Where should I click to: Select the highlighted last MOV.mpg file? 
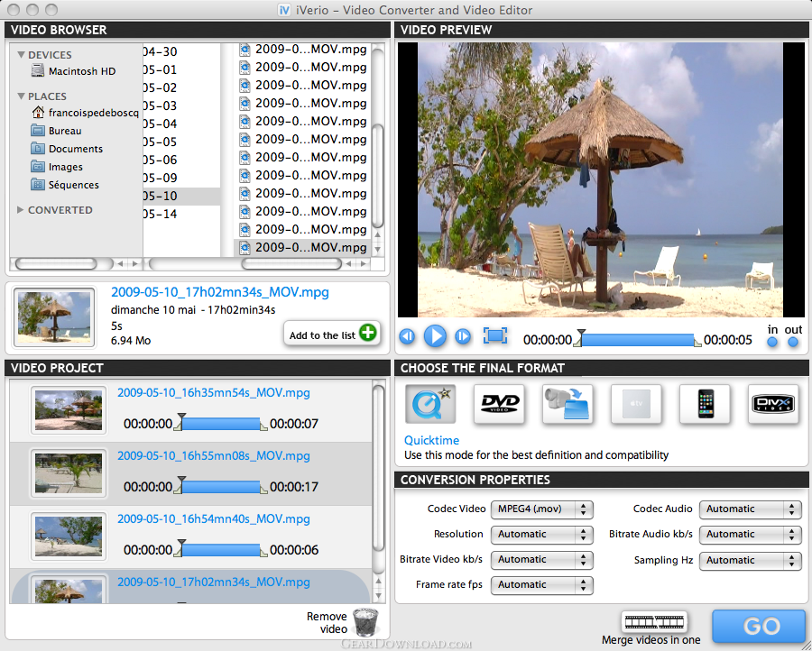(x=302, y=247)
